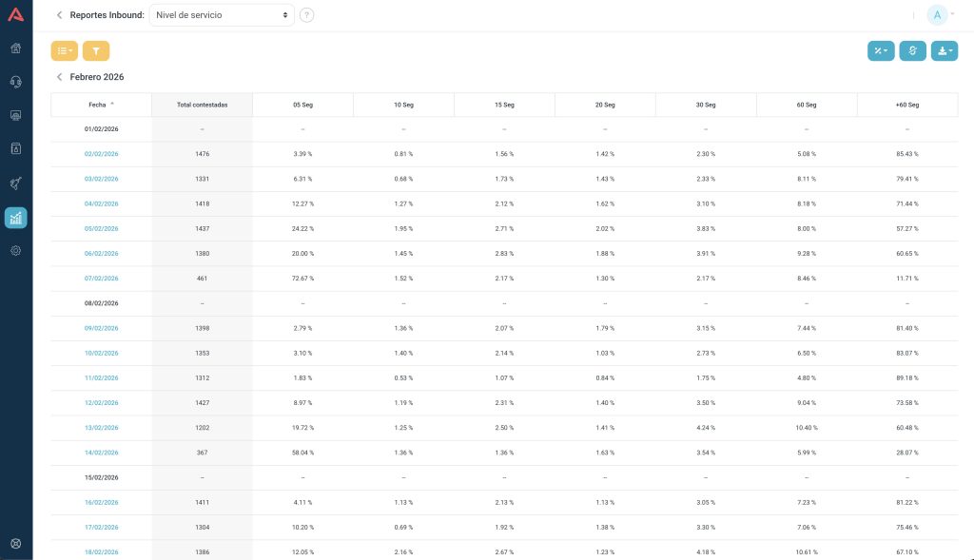Select the reports chart icon in sidebar
974x560 pixels.
tap(16, 218)
